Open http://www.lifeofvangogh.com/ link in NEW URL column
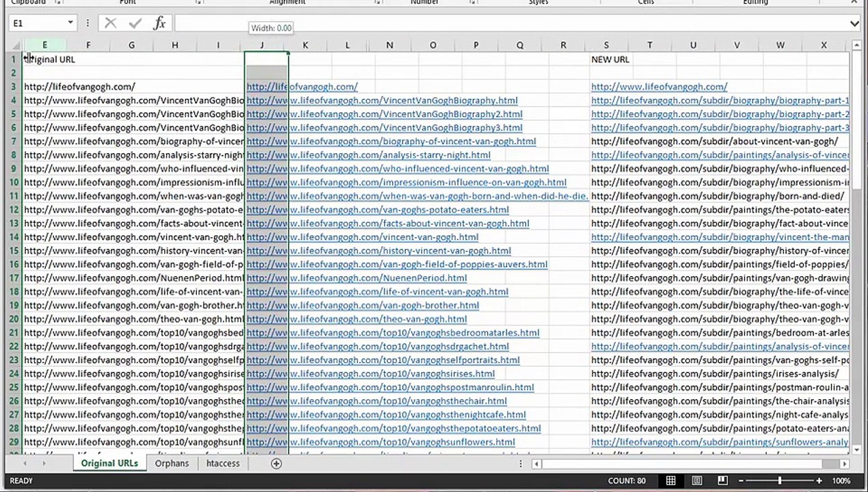 (x=659, y=87)
